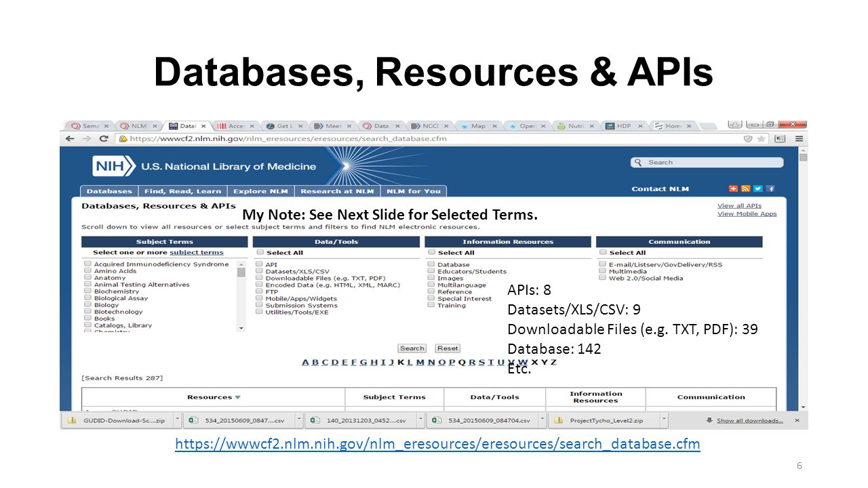Click the shield icon in the address bar

click(x=748, y=138)
